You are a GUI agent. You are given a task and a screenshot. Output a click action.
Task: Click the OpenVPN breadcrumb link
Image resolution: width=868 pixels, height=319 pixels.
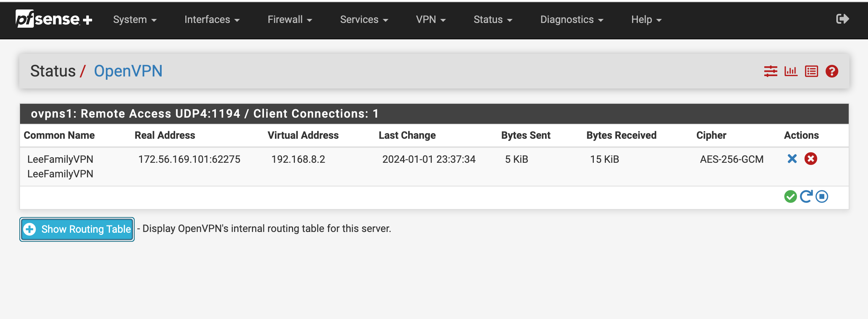(x=128, y=71)
